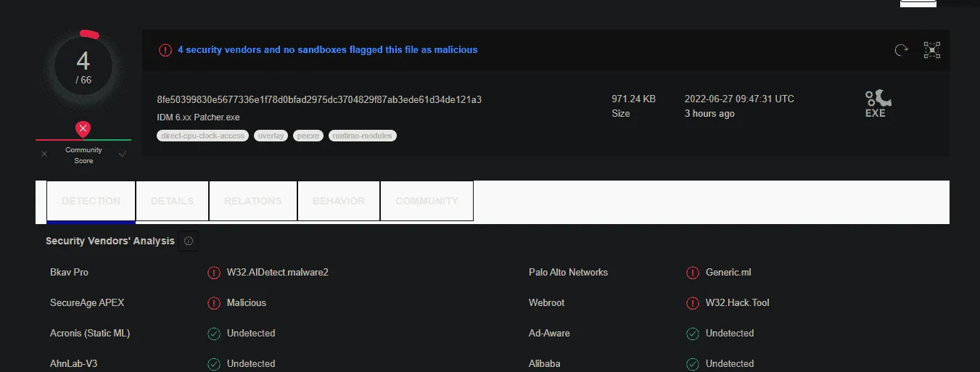980x372 pixels.
Task: Click the Acronis (Static ML) vendor name
Action: 90,334
